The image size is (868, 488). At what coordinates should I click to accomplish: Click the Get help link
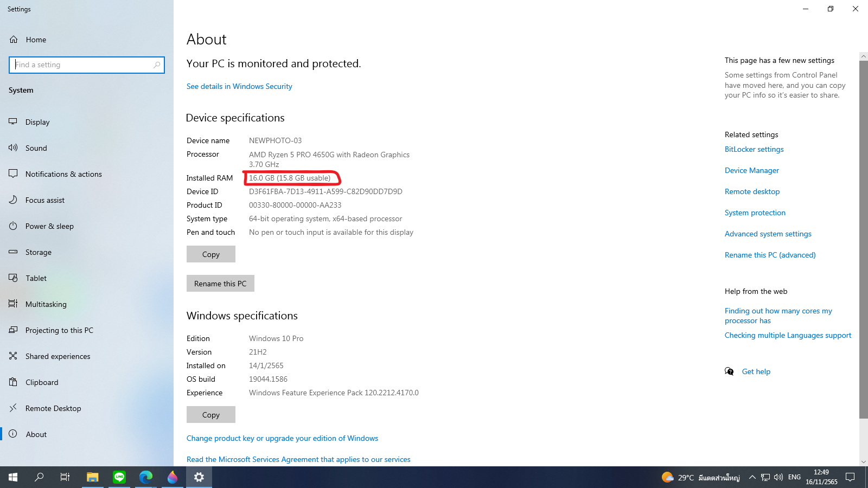[x=756, y=371]
